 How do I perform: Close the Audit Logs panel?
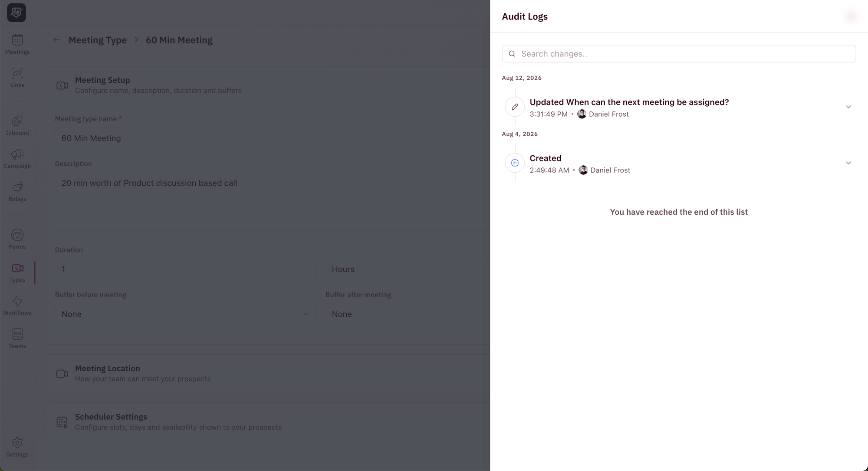click(851, 16)
